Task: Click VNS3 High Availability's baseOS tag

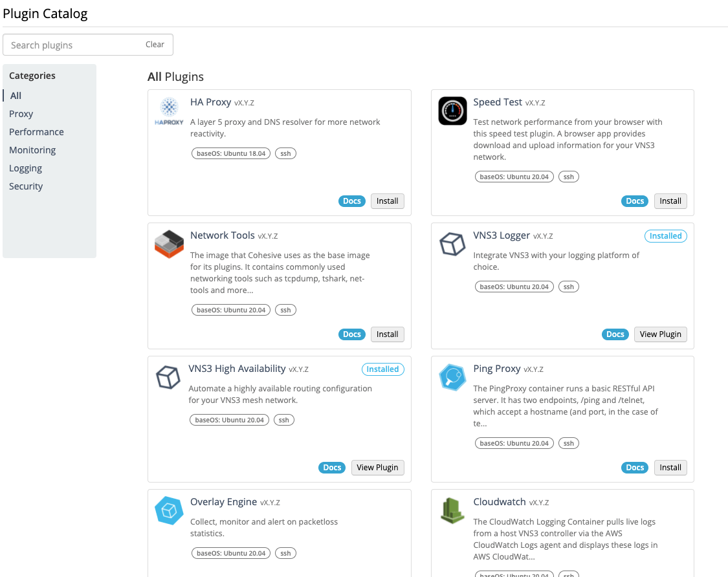Action: pyautogui.click(x=229, y=420)
